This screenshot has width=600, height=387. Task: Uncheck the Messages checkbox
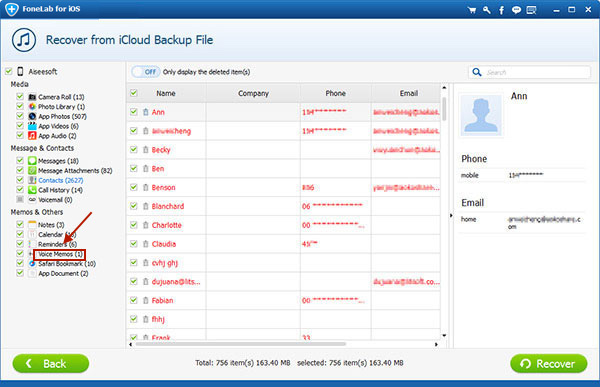(20, 160)
